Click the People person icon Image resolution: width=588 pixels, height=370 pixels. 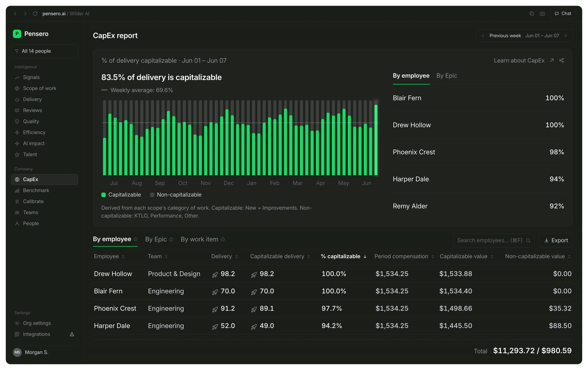(17, 224)
